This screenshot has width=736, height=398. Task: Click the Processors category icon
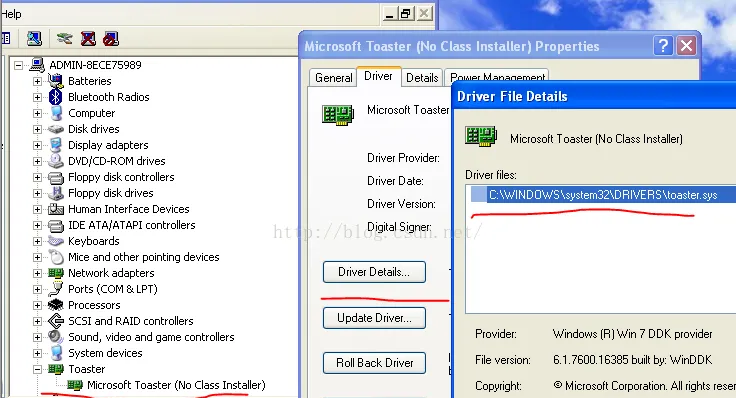tap(56, 305)
